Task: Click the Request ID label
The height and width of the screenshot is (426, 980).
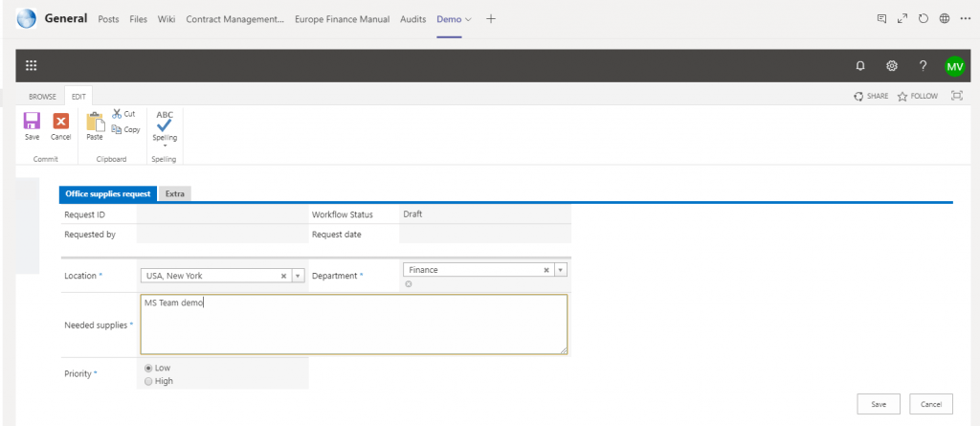Action: [x=84, y=214]
